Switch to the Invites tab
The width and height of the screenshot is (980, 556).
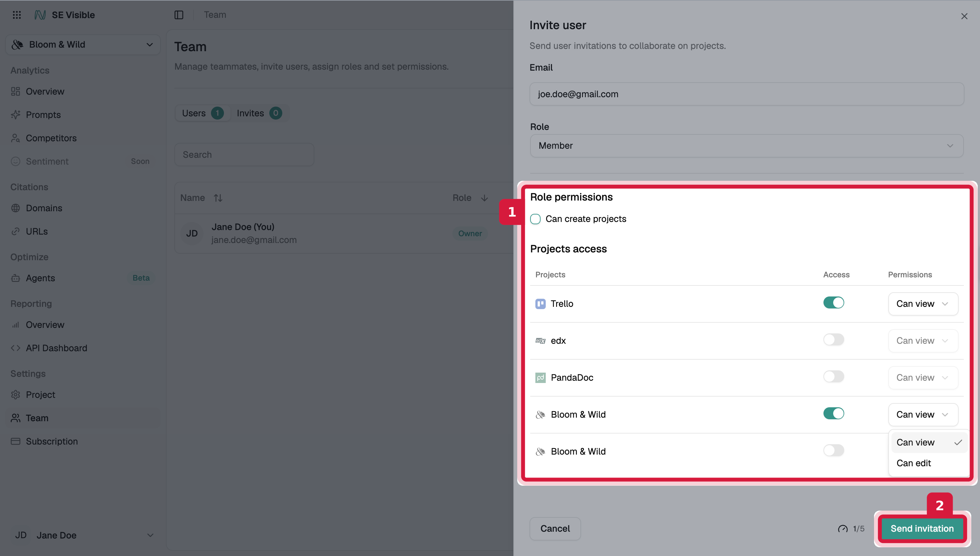259,113
